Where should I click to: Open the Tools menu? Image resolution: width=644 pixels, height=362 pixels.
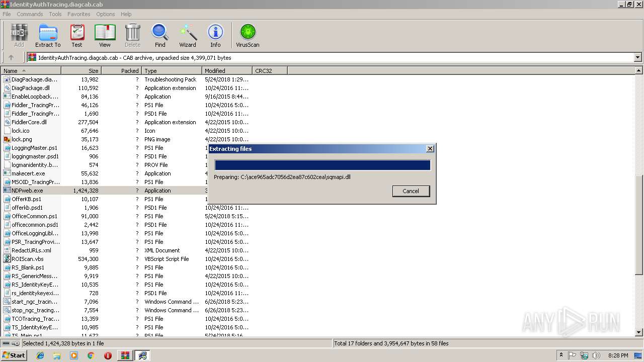[55, 14]
